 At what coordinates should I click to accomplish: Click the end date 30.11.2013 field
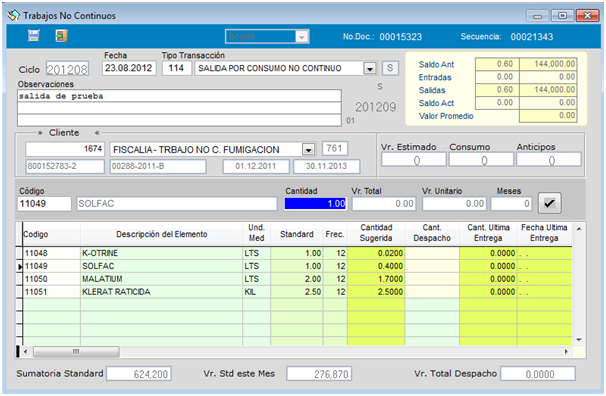point(327,167)
